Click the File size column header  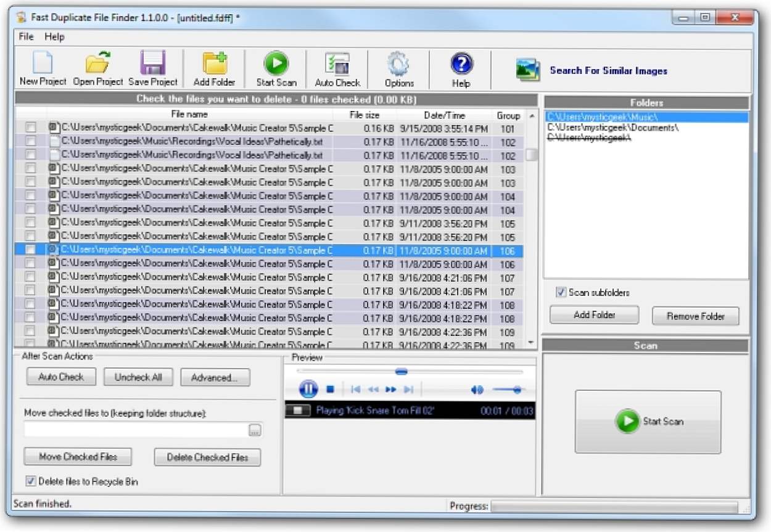point(365,115)
